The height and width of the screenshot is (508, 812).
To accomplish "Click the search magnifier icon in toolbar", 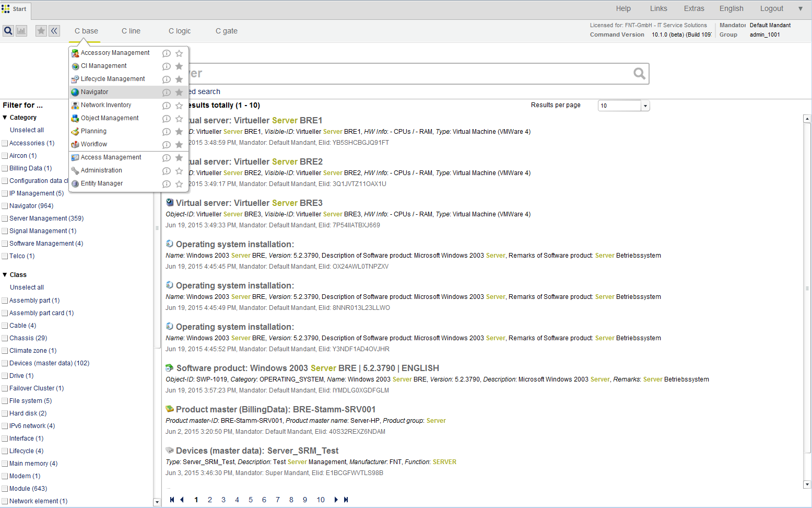I will tap(8, 31).
